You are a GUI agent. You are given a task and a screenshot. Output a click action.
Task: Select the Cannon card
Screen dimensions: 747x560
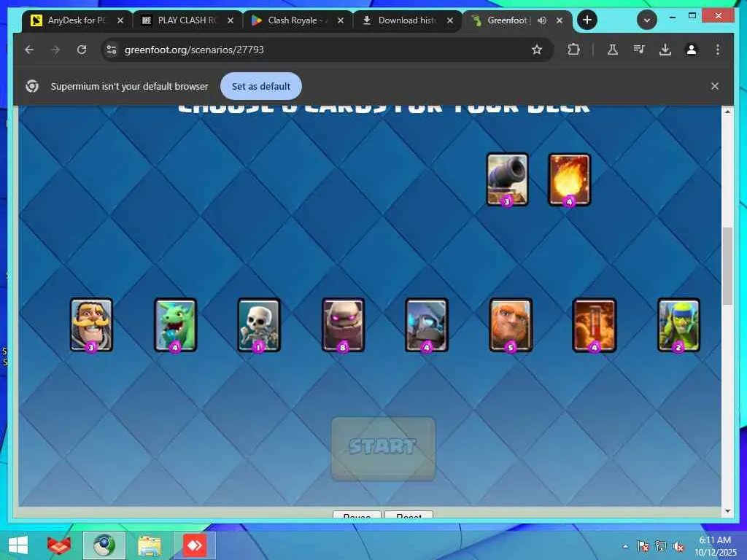click(508, 179)
